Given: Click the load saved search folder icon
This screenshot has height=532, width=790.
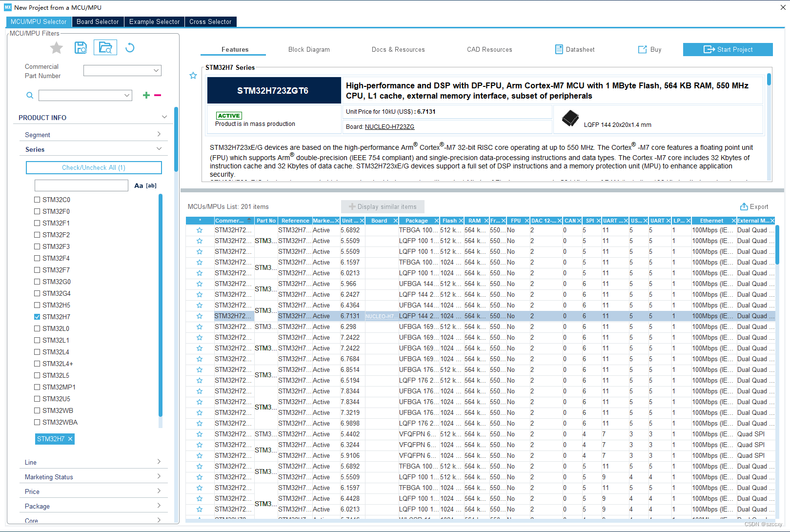Looking at the screenshot, I should click(x=105, y=47).
